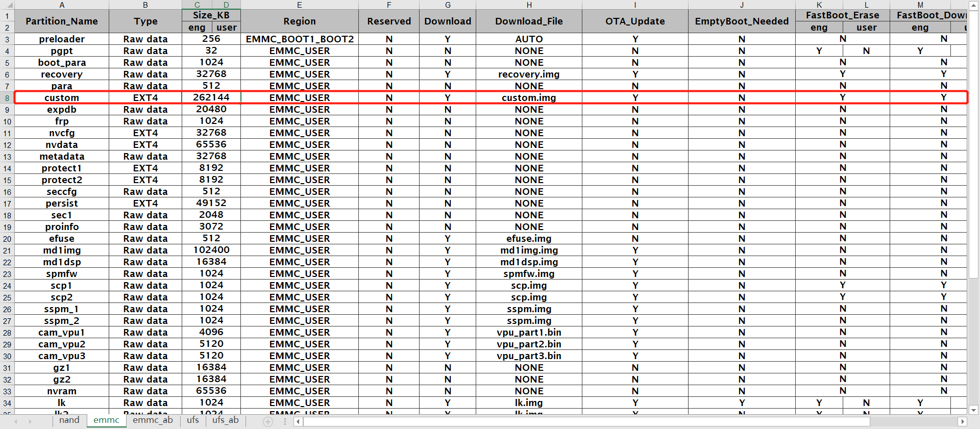Select the proinfo partition cell
Image resolution: width=980 pixels, height=429 pixels.
[x=62, y=227]
